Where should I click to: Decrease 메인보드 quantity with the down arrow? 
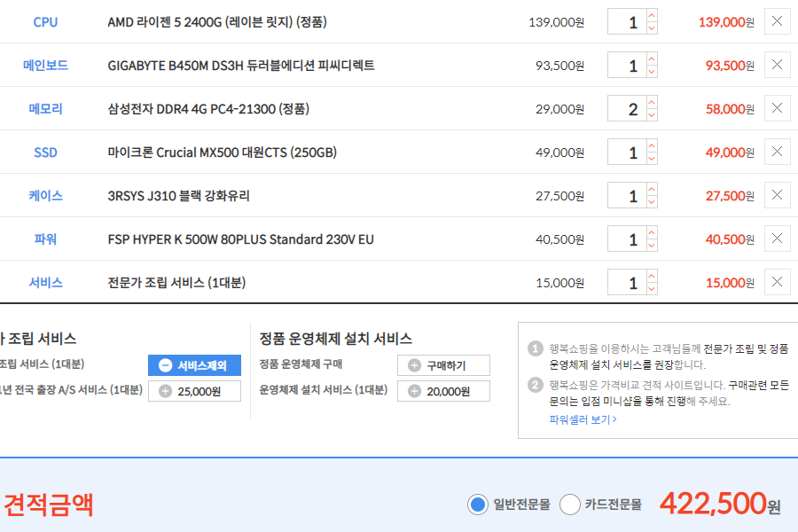pos(652,71)
